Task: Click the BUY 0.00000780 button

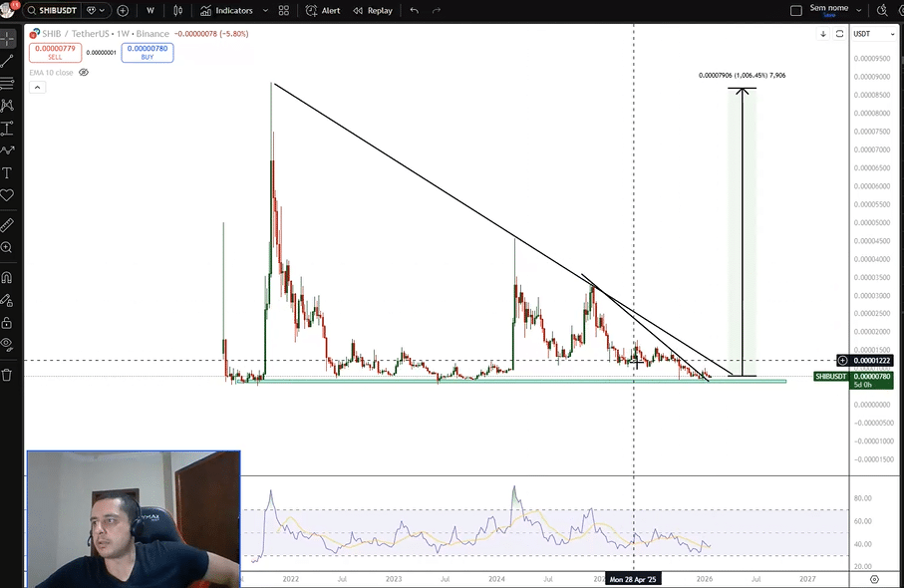Action: click(148, 53)
